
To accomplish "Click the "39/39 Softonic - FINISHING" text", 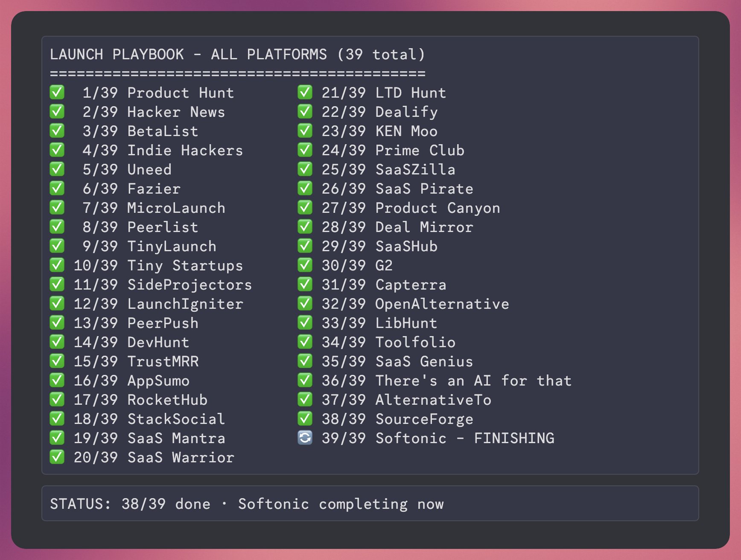I will tap(438, 438).
